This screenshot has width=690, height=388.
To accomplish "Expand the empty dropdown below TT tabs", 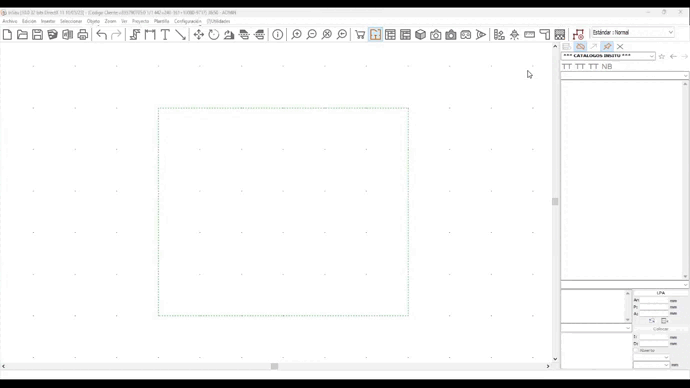I will point(624,76).
